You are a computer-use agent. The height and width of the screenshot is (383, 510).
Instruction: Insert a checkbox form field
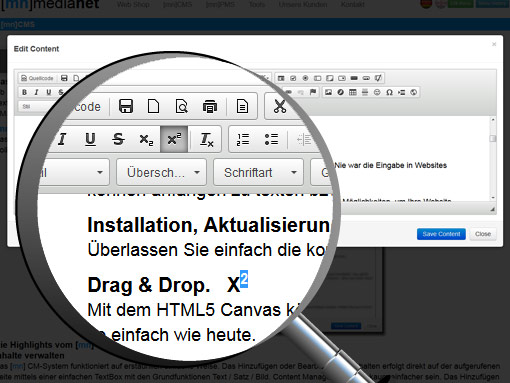click(x=293, y=78)
